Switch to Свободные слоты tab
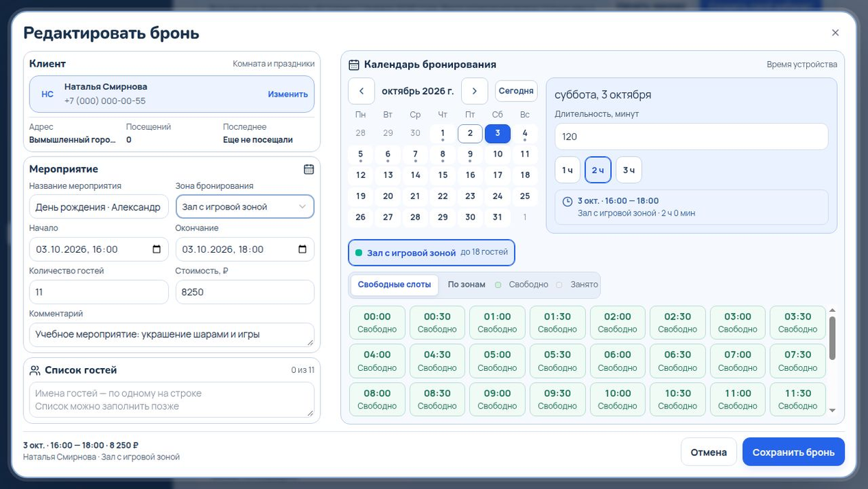Screen dimensions: 868x489 pyautogui.click(x=395, y=284)
